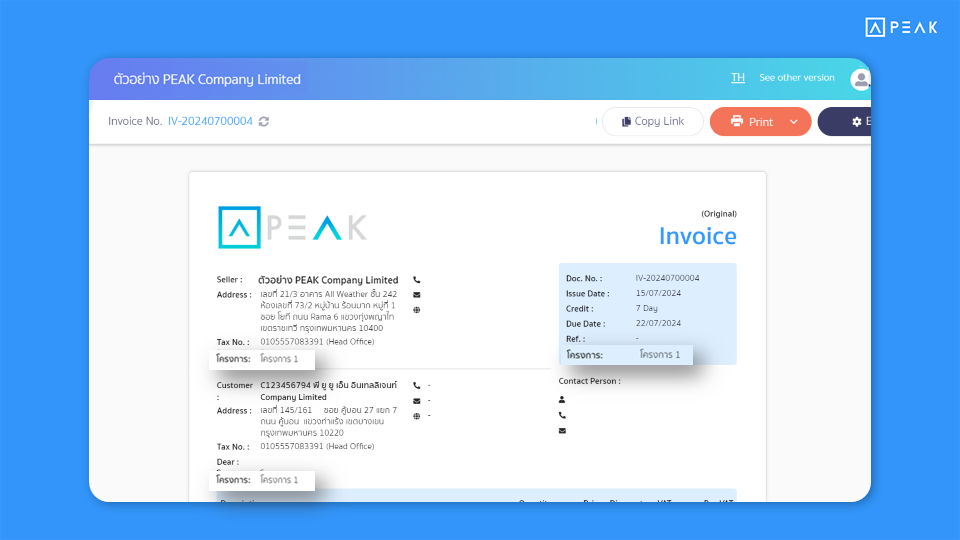Click the seller phone icon
Image resolution: width=960 pixels, height=540 pixels.
[x=416, y=280]
